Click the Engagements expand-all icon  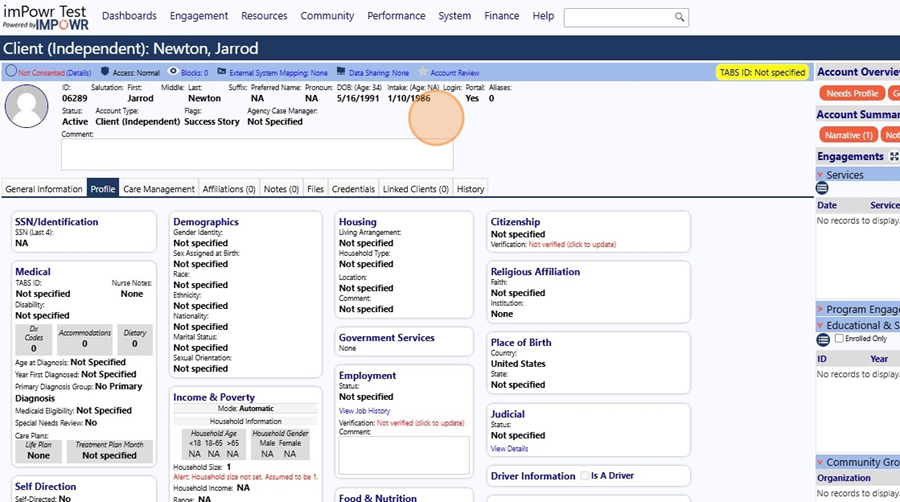894,156
